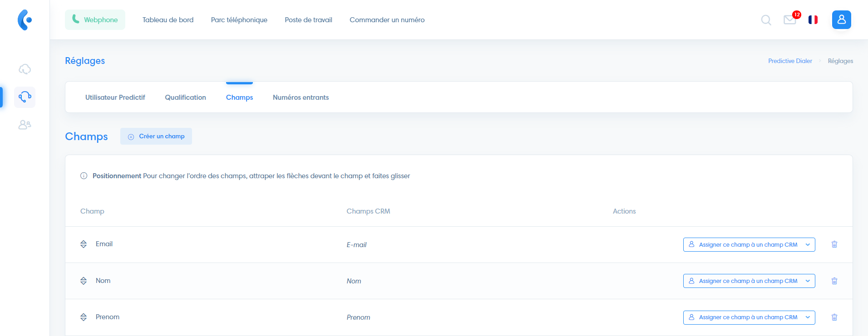Delete the Nom field with trash icon
Viewport: 868px width, 336px height.
tap(834, 281)
